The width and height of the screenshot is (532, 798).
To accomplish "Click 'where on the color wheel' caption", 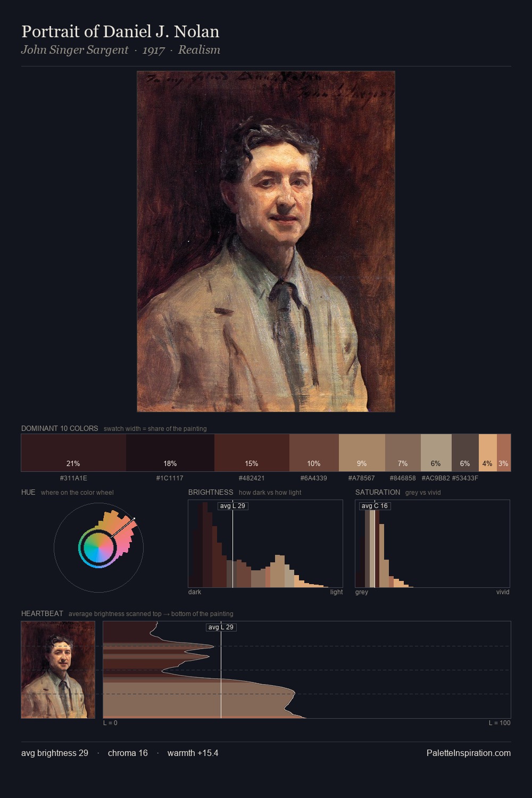I will coord(77,493).
